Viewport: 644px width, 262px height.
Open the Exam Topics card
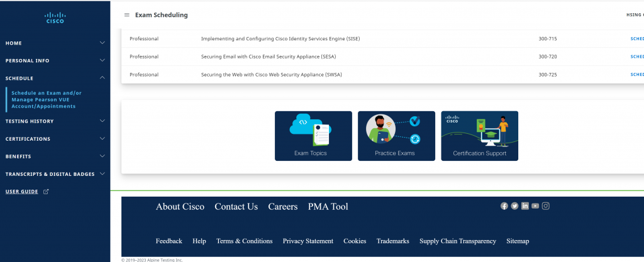pyautogui.click(x=313, y=136)
